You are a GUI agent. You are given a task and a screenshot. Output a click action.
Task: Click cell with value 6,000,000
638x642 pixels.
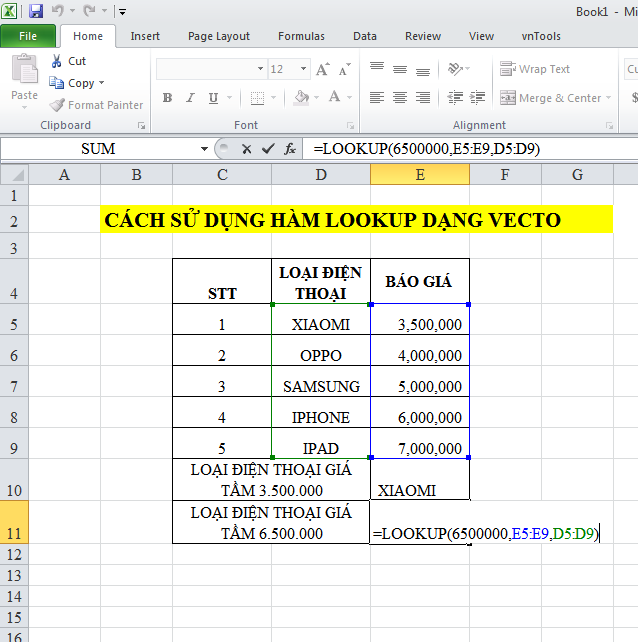420,412
